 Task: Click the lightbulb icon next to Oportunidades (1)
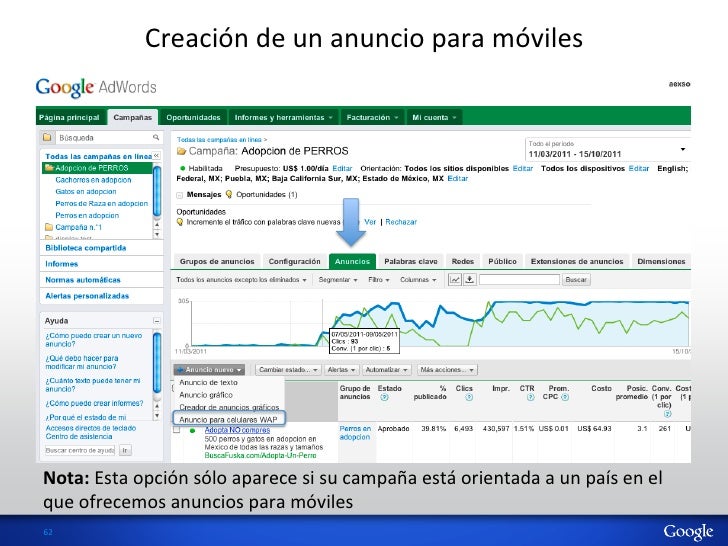[228, 195]
